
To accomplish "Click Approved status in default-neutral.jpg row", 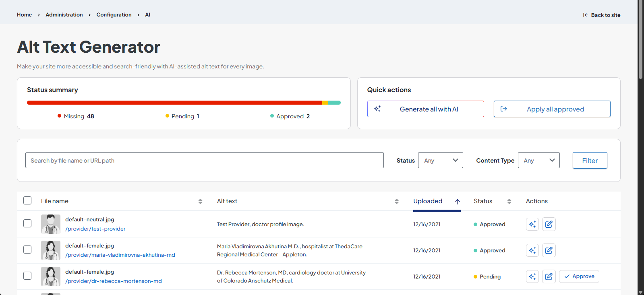I will pos(489,224).
